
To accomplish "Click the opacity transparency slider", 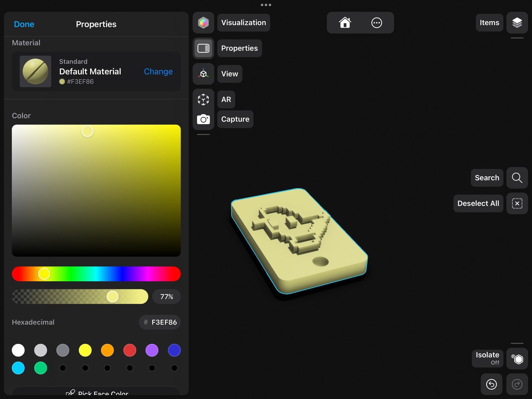I will (80, 297).
